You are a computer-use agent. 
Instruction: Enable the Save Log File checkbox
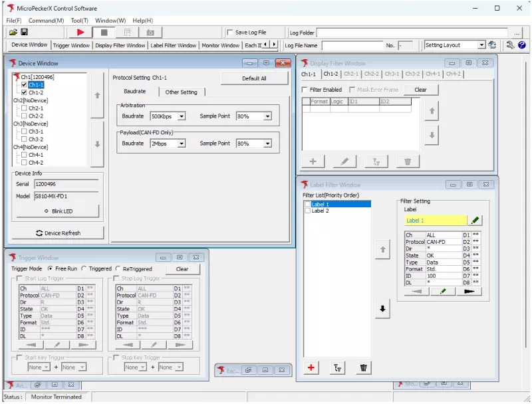click(x=230, y=33)
